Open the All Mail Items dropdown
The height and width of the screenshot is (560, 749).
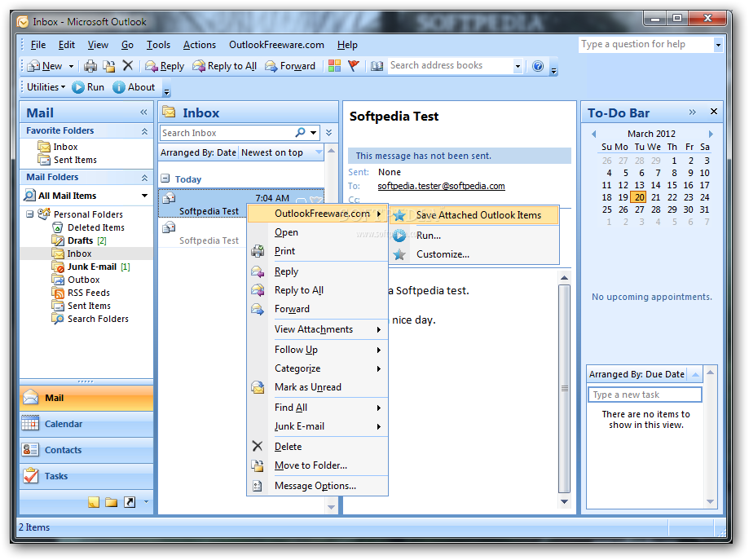(145, 196)
